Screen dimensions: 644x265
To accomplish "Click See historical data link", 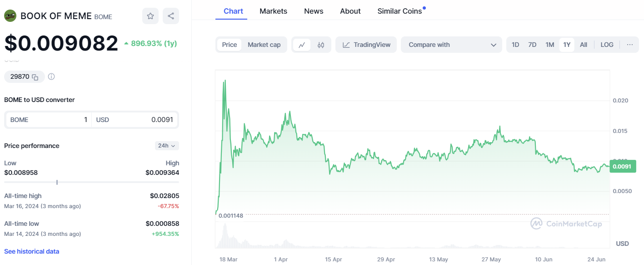I will (x=31, y=251).
